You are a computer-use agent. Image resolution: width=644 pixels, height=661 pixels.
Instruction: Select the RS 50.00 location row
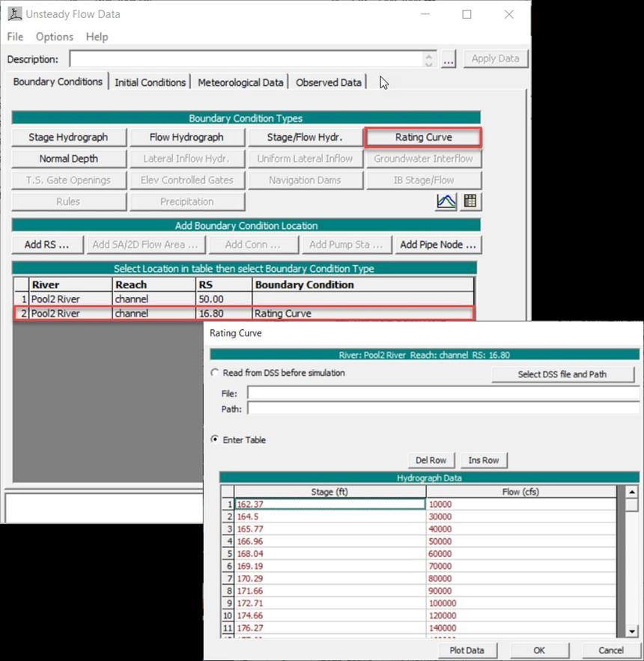(x=244, y=299)
